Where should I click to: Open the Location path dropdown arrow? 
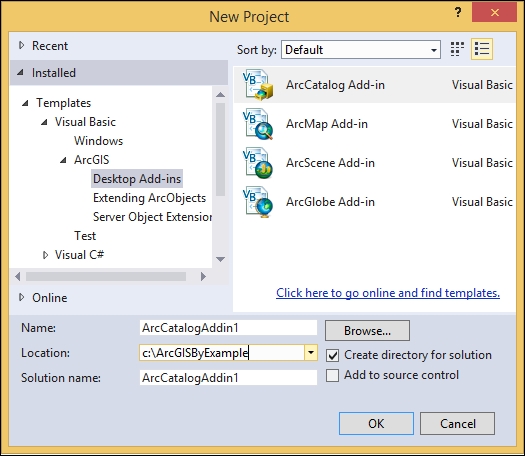pyautogui.click(x=311, y=353)
